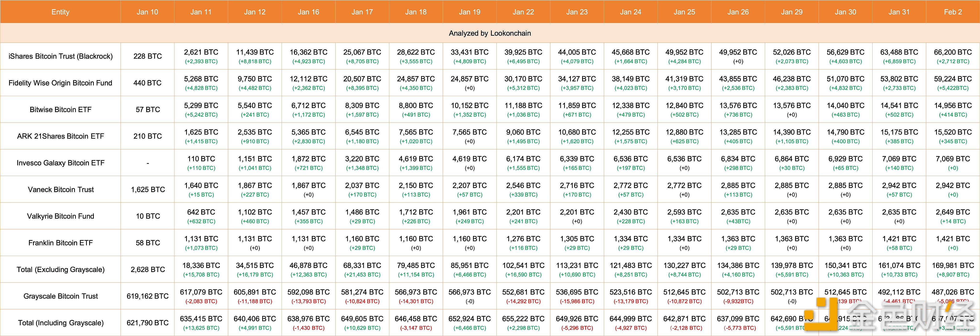980x336 pixels.
Task: Click the Entity column header
Action: (61, 12)
